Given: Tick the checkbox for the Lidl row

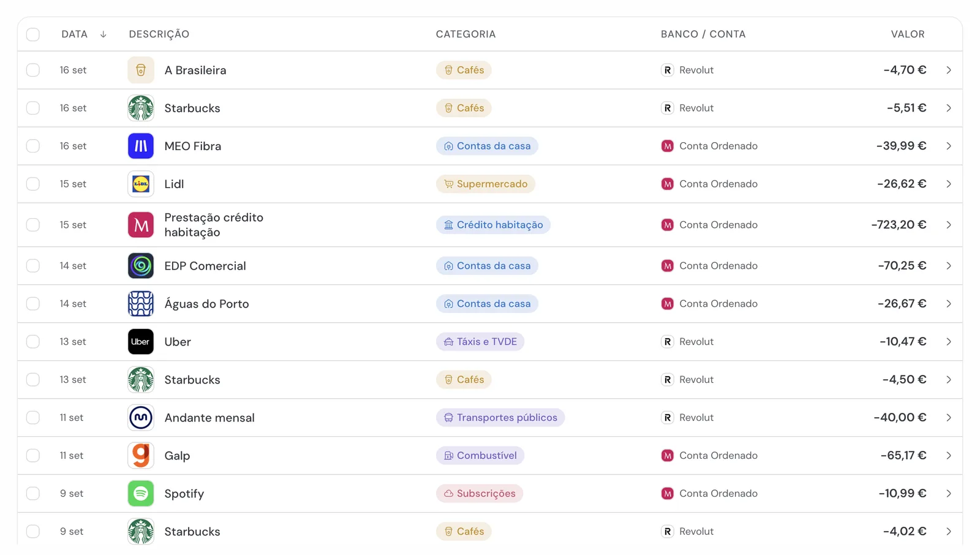Looking at the screenshot, I should pos(33,184).
